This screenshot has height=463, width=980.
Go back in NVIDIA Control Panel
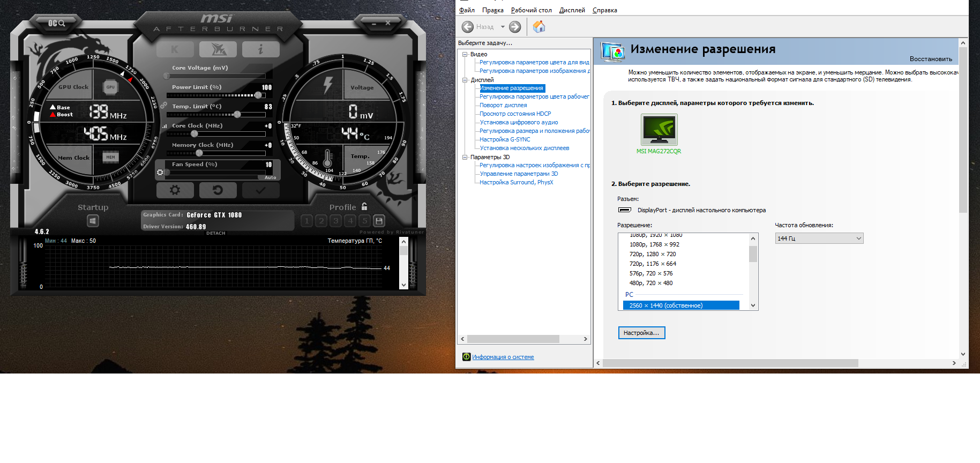[x=468, y=27]
